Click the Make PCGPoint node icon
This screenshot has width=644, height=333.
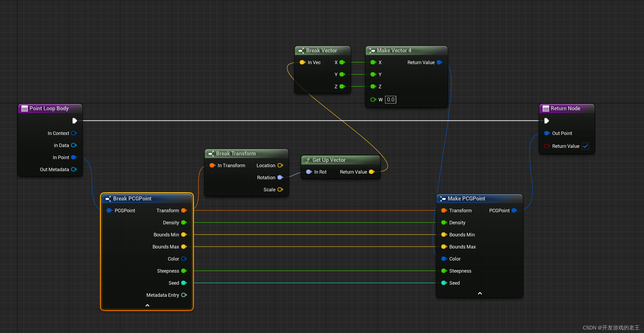coord(442,199)
